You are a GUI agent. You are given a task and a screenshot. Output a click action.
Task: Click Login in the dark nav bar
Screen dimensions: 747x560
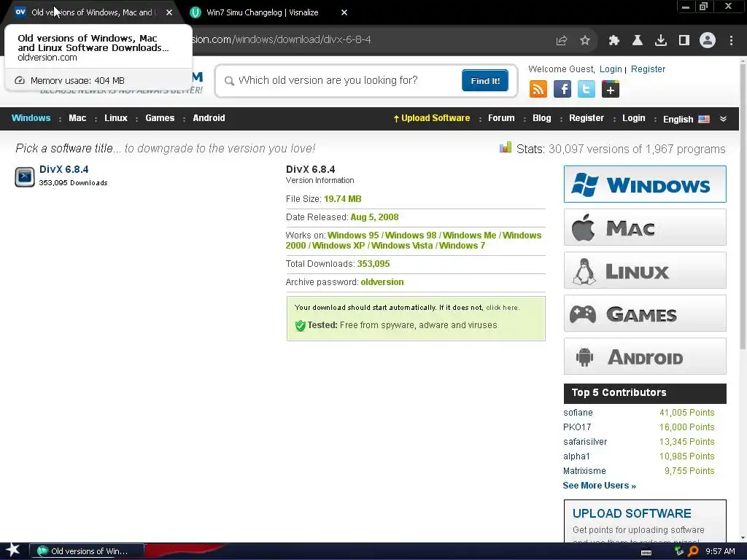634,118
